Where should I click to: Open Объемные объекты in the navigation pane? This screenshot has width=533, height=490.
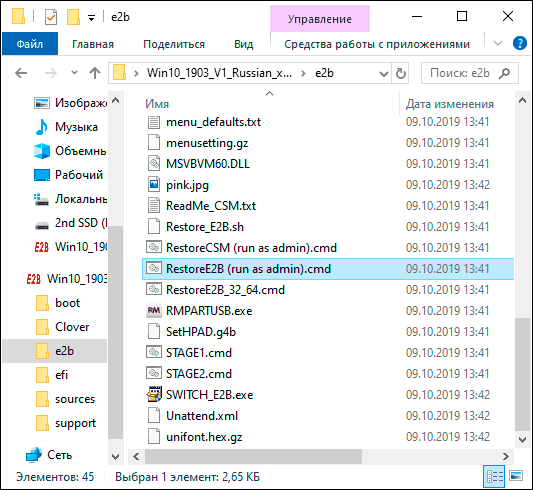click(71, 151)
